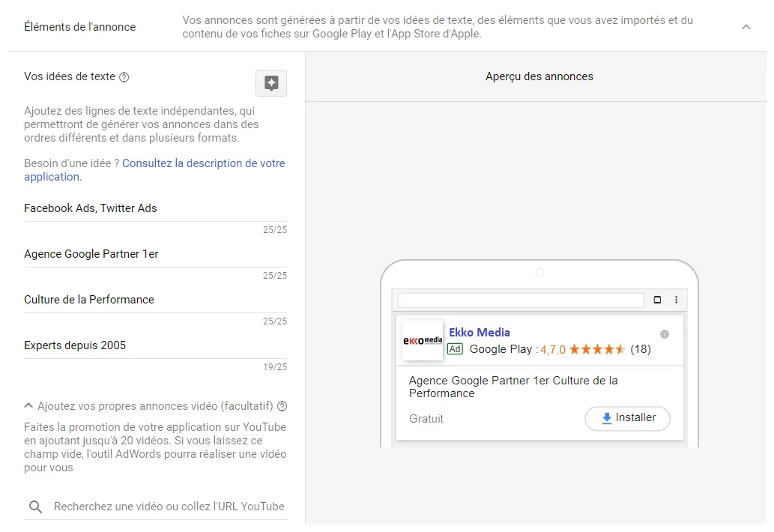
Task: Edit the "Facebook Ads, Twitter Ads" text line
Action: 90,208
